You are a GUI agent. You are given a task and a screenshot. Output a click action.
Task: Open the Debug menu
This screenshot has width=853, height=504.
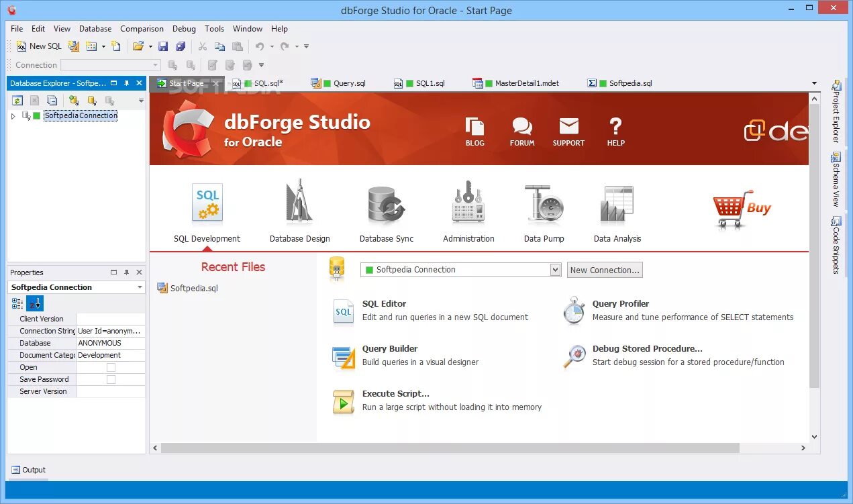184,29
